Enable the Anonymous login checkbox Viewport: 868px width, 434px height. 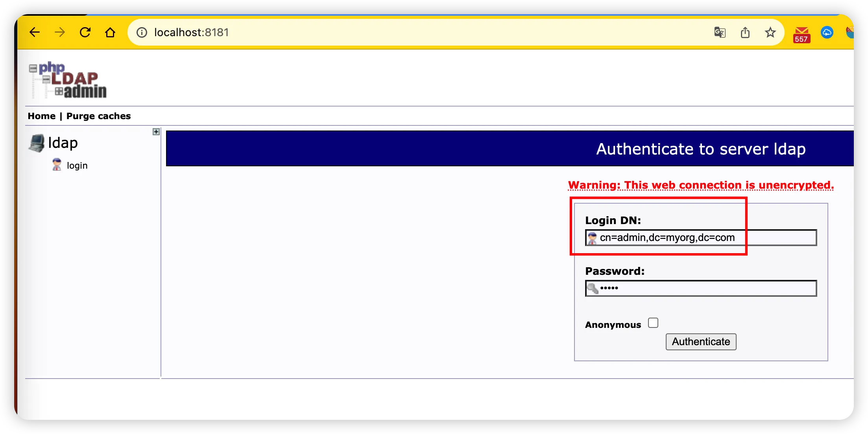pos(653,322)
